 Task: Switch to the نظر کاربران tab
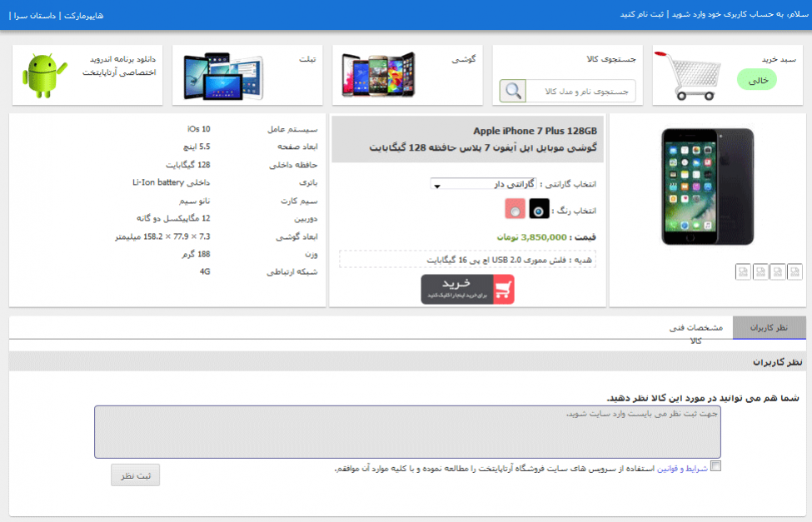769,327
